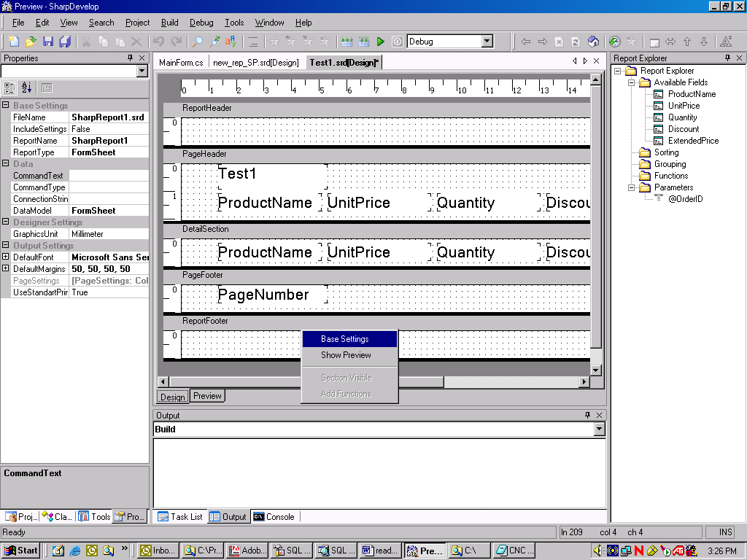Viewport: 747px width, 560px height.
Task: Choose Show Preview from context menu
Action: click(x=346, y=355)
